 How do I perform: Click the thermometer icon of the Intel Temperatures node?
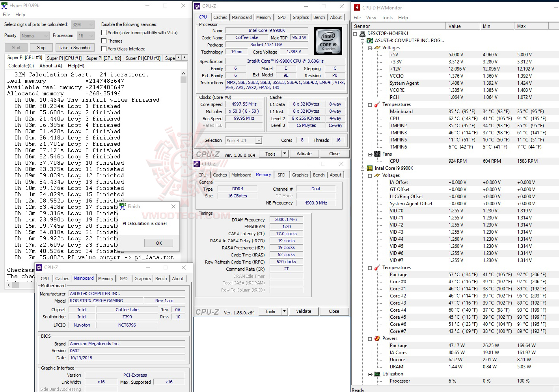pos(377,268)
